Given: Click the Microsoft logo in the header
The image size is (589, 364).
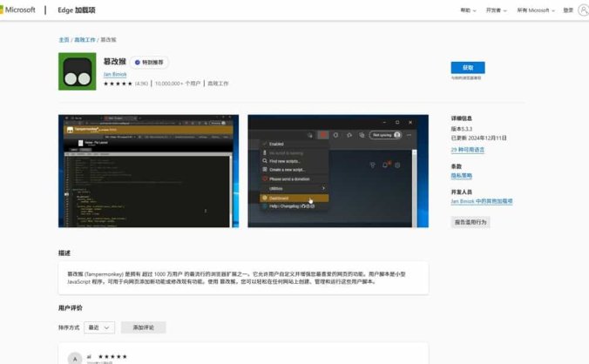Looking at the screenshot, I should tap(19, 10).
